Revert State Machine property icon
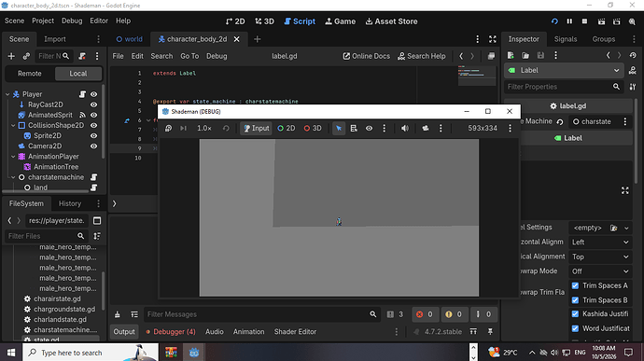 560,121
